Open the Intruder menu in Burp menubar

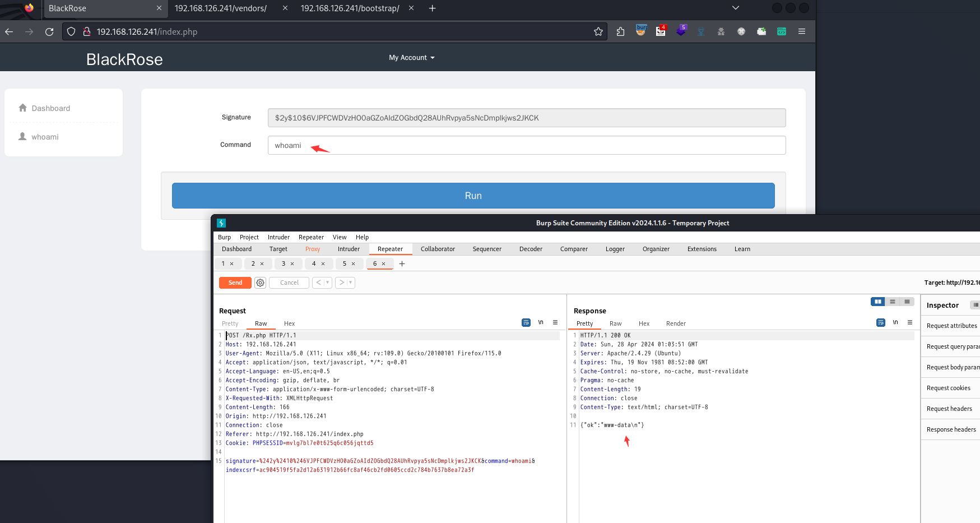[x=278, y=237]
